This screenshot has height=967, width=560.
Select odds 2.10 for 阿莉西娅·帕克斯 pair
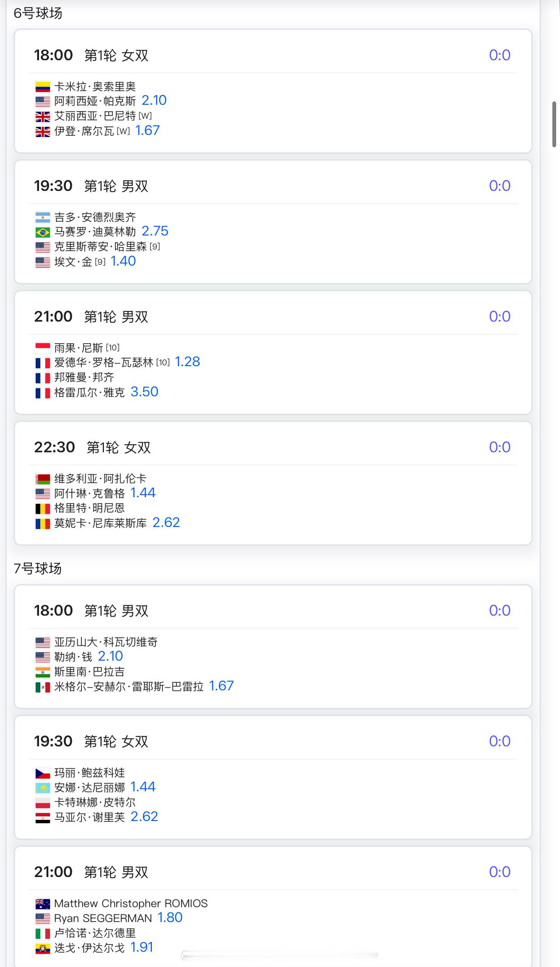[154, 101]
